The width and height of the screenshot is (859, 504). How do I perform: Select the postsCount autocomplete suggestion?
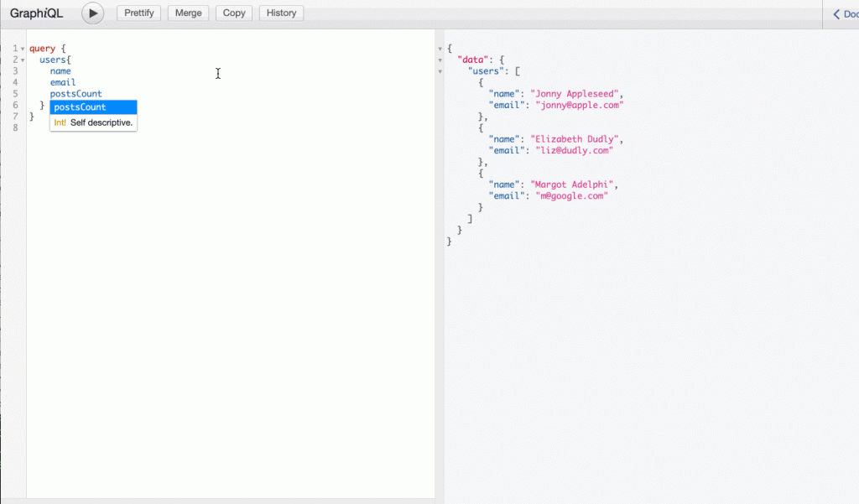[x=93, y=107]
